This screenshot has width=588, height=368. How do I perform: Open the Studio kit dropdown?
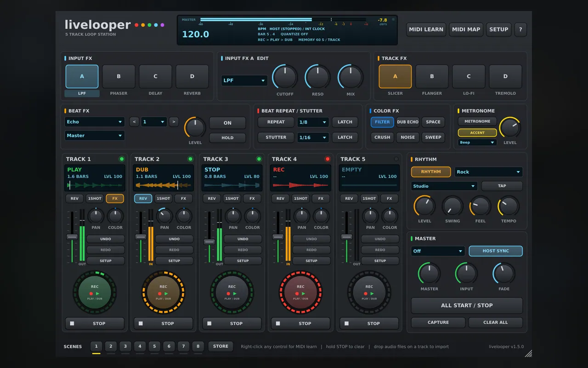(x=444, y=186)
